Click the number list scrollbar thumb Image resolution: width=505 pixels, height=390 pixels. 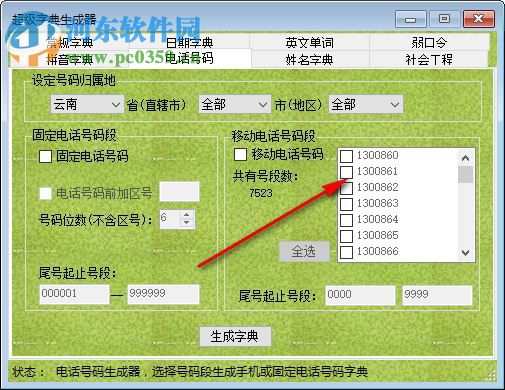click(x=466, y=175)
